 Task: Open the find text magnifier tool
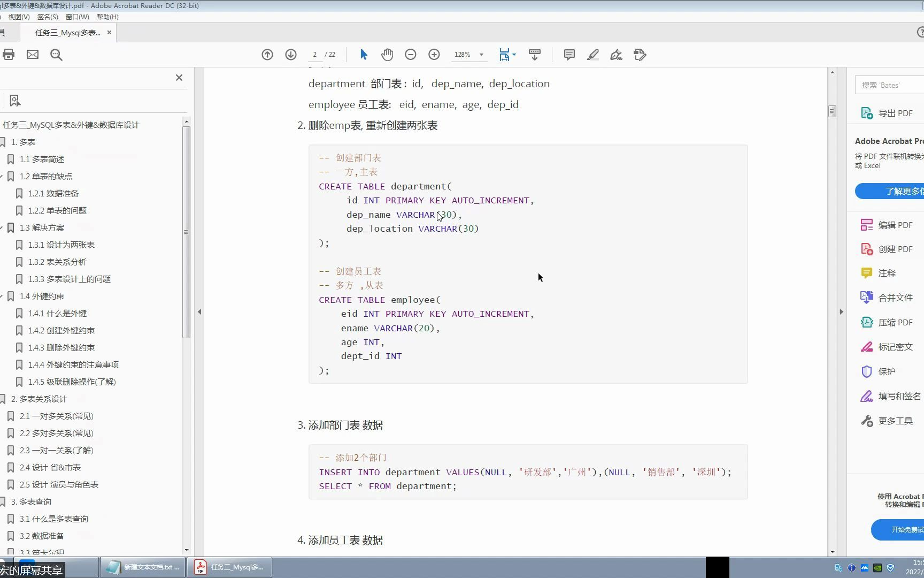[x=56, y=55]
